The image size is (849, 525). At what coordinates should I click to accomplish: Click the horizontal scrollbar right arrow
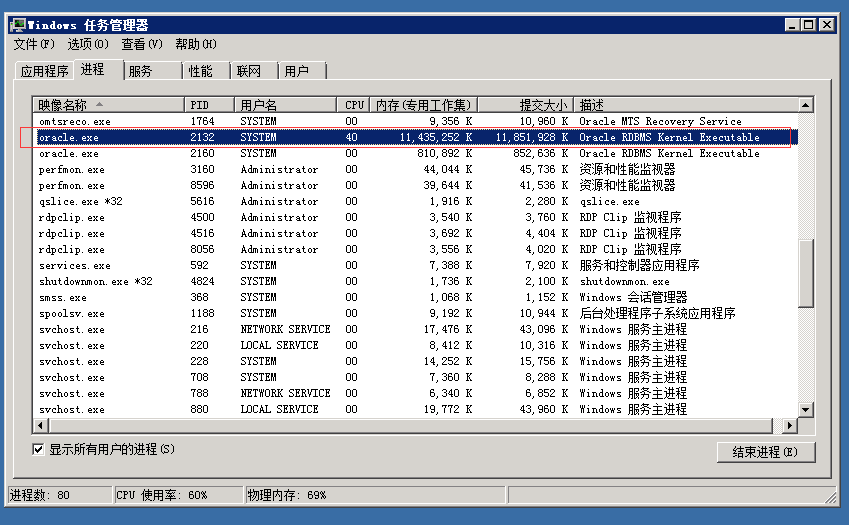[x=789, y=425]
